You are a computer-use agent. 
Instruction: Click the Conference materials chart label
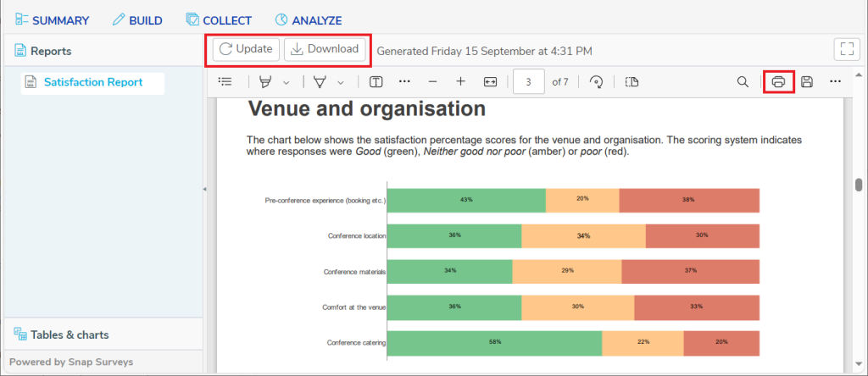[355, 272]
